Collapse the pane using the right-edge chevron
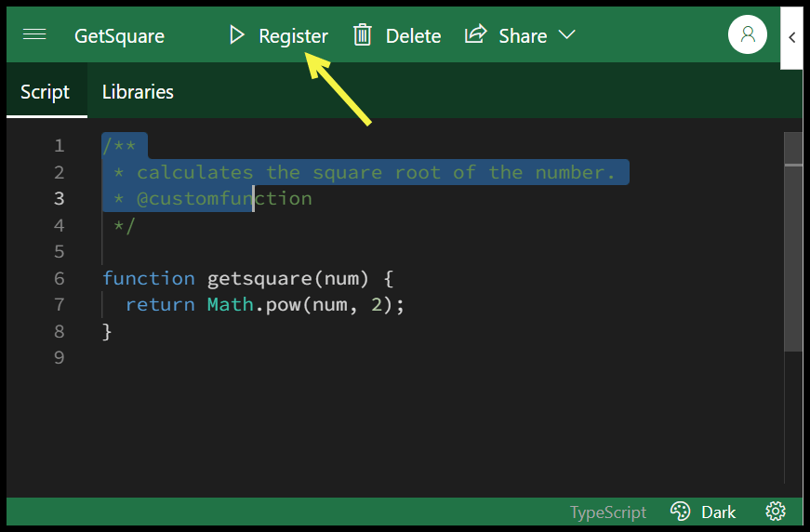 (791, 37)
